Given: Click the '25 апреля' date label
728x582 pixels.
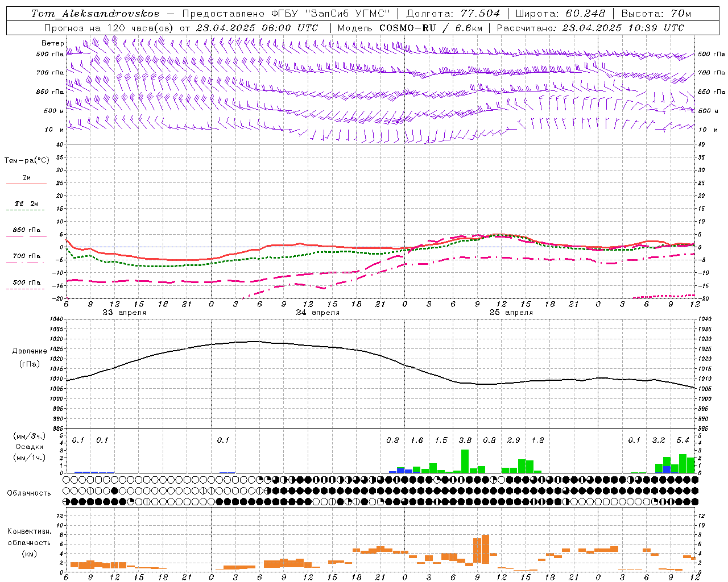Looking at the screenshot, I should tap(511, 313).
